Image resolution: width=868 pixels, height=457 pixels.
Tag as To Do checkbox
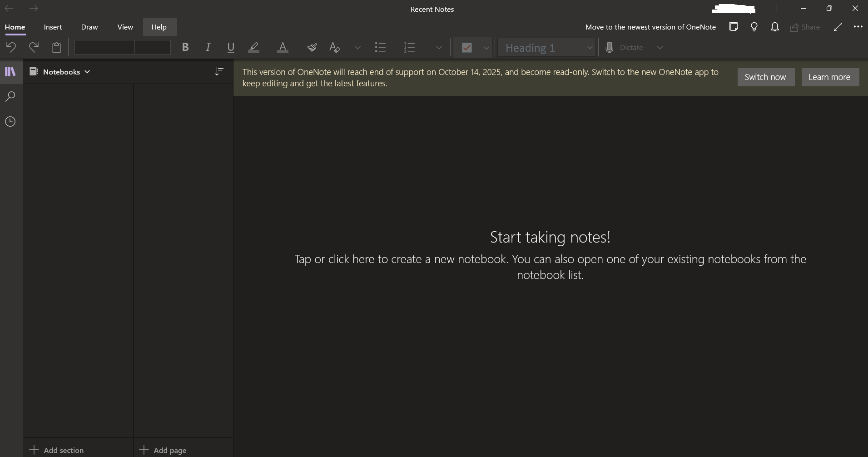[466, 47]
